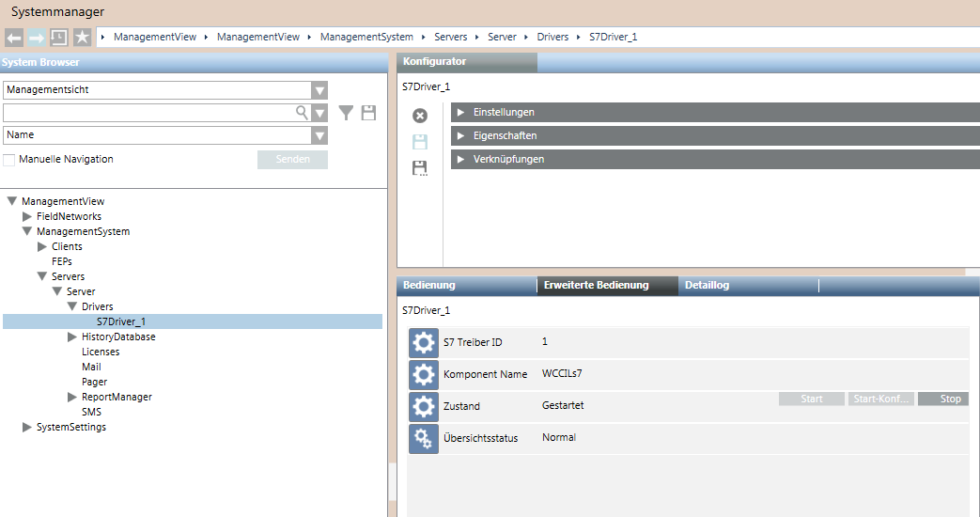Click the forward navigation arrow icon
Image resolution: width=980 pixels, height=517 pixels.
pos(37,38)
